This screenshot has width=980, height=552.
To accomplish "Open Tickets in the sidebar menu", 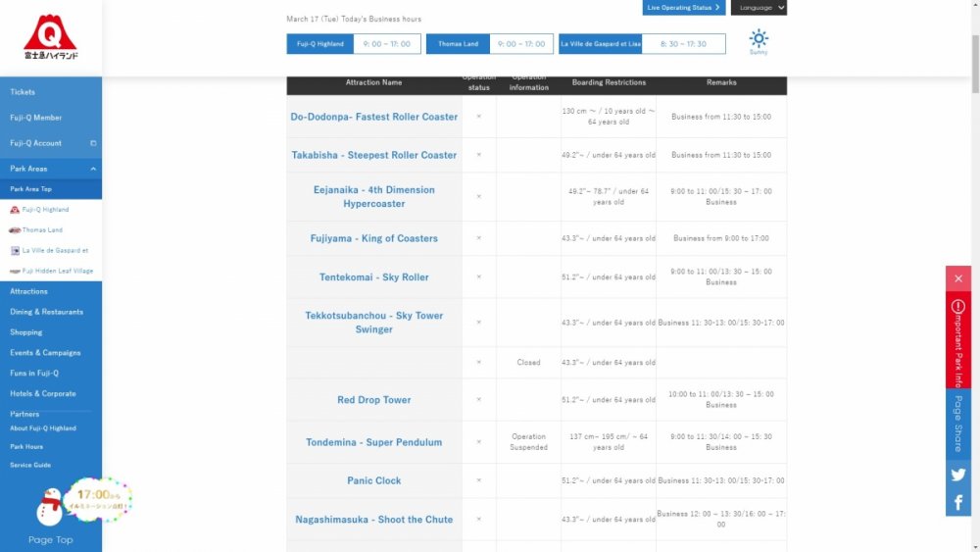I will point(23,92).
